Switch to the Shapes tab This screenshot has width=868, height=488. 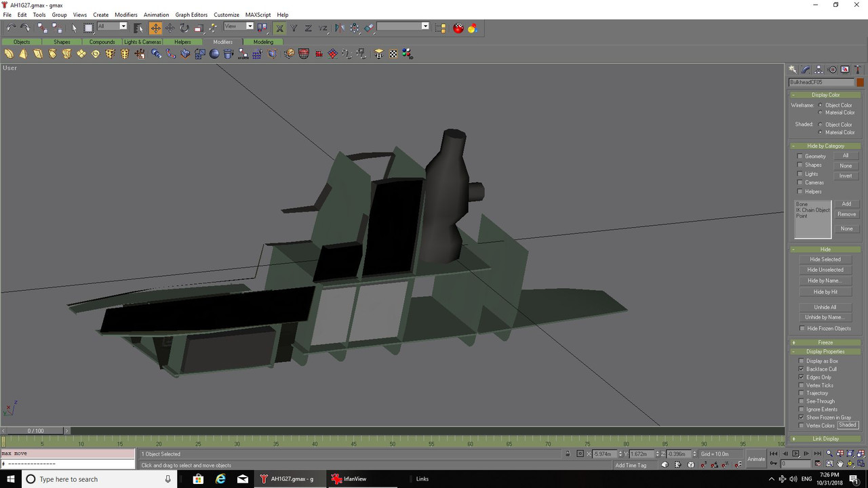[62, 42]
